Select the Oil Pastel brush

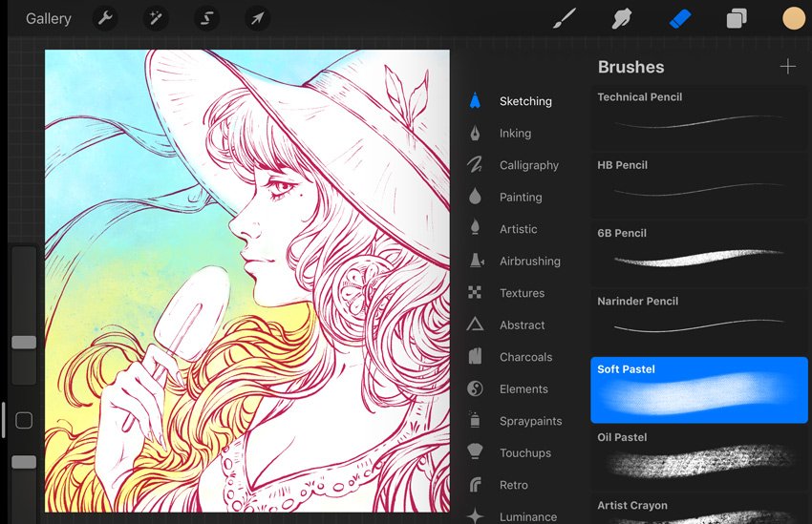[699, 457]
